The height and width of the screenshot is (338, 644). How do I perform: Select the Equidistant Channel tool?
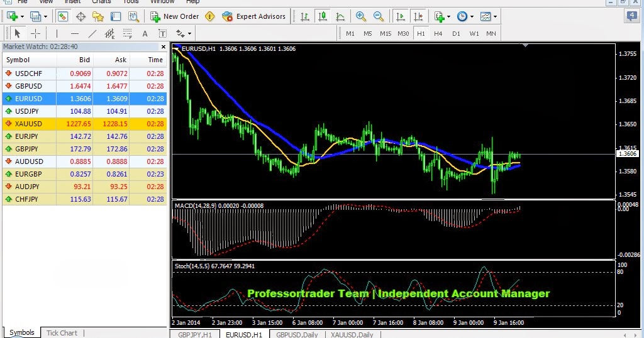point(109,33)
